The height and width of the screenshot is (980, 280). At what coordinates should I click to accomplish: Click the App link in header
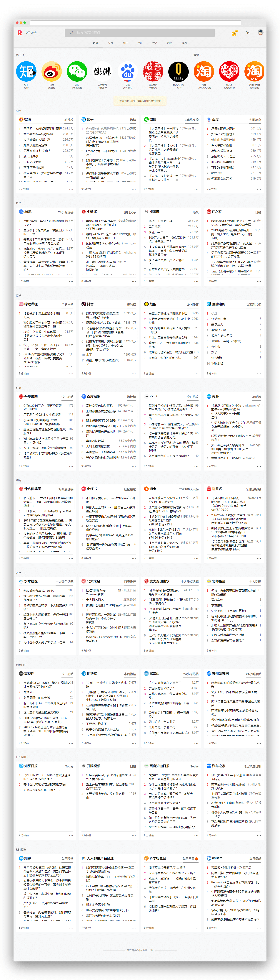pos(248,33)
